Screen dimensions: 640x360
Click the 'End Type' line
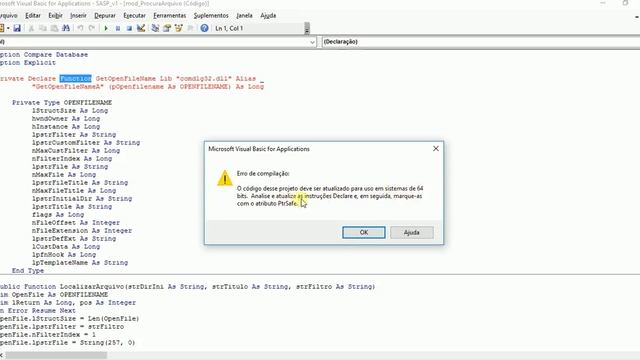tap(28, 271)
